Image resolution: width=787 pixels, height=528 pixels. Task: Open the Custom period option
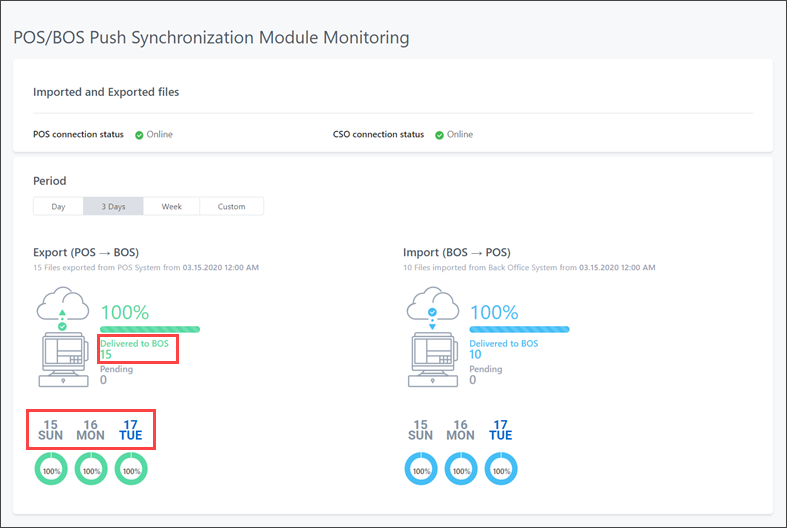click(x=231, y=206)
